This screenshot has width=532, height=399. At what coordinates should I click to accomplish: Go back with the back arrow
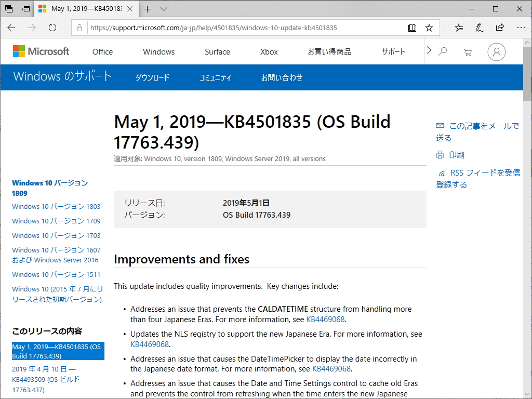coord(11,28)
